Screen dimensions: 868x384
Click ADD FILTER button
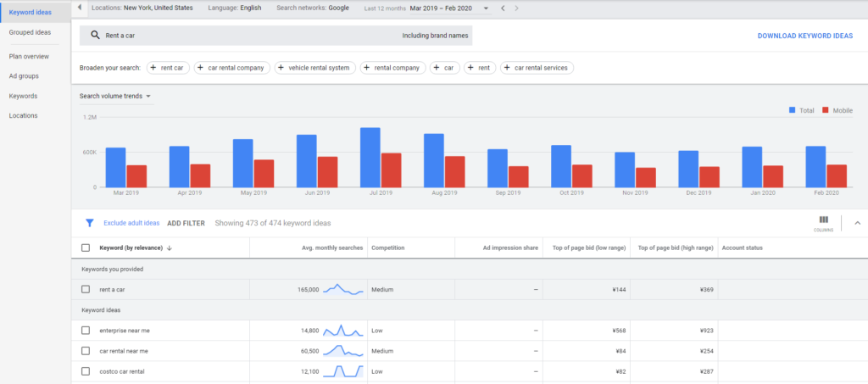click(186, 224)
